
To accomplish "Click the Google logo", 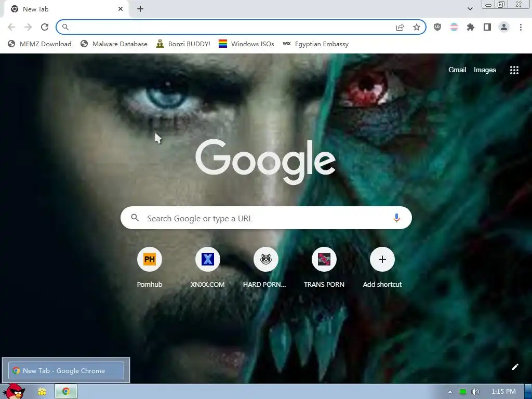I will pyautogui.click(x=265, y=162).
